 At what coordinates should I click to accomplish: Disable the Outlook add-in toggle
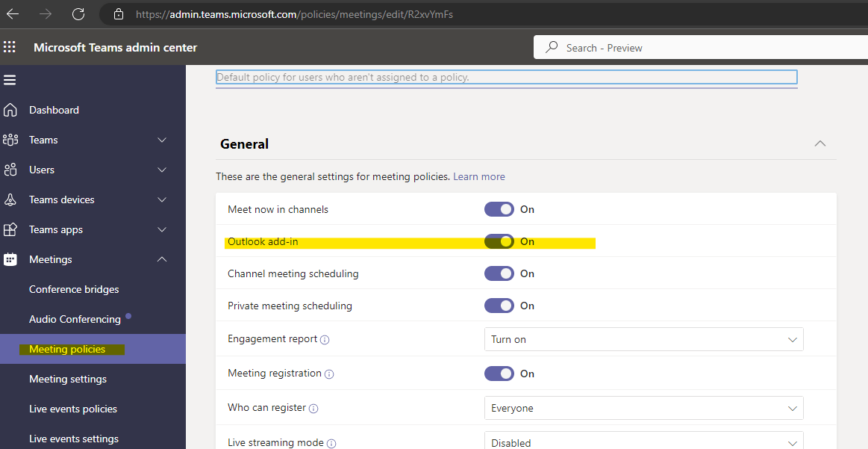(x=499, y=241)
